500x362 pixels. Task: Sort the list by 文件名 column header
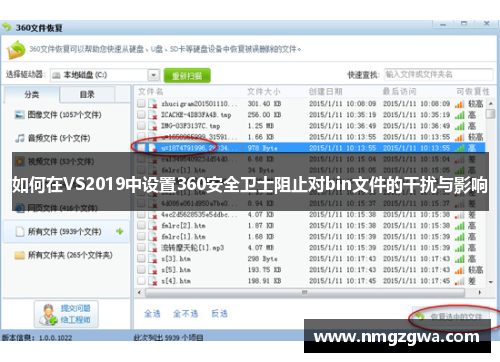click(151, 91)
